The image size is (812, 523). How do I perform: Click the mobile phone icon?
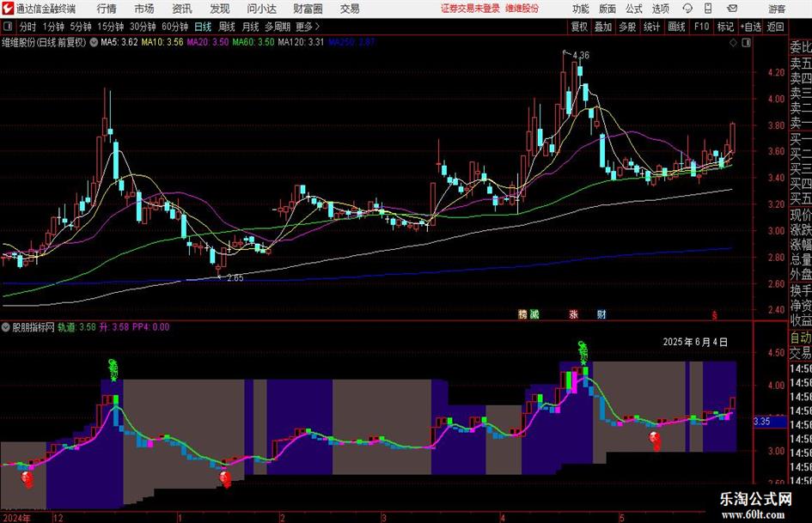click(708, 9)
